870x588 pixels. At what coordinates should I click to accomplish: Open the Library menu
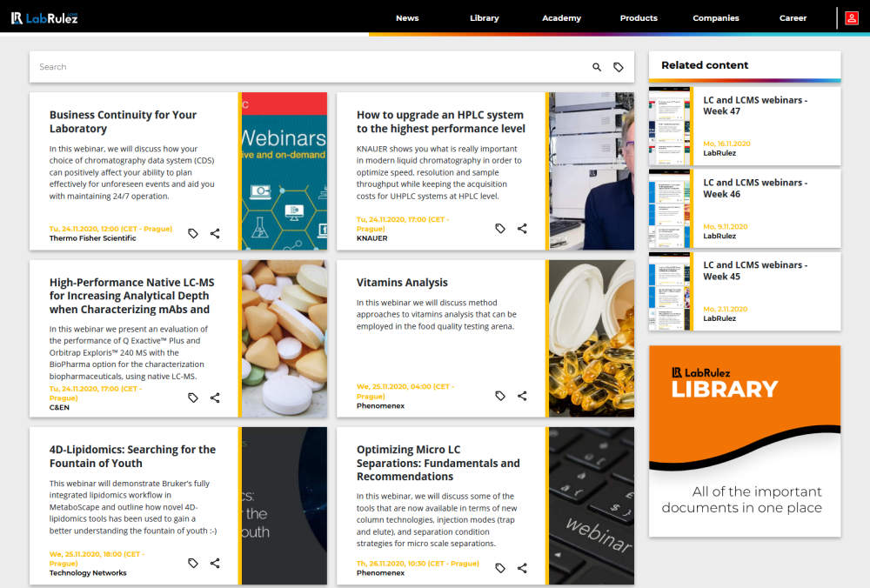pos(485,18)
